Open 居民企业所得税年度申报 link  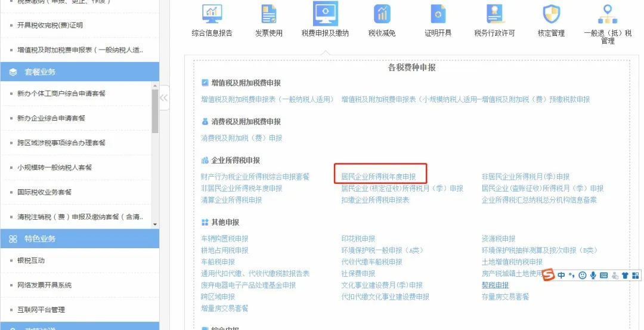point(379,177)
